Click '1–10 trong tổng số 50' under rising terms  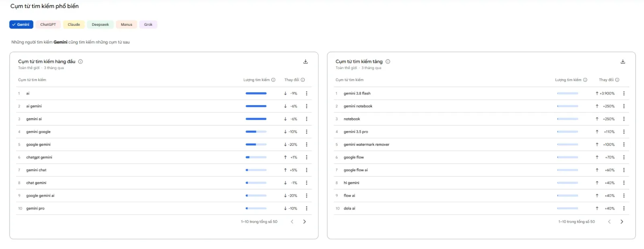click(576, 222)
